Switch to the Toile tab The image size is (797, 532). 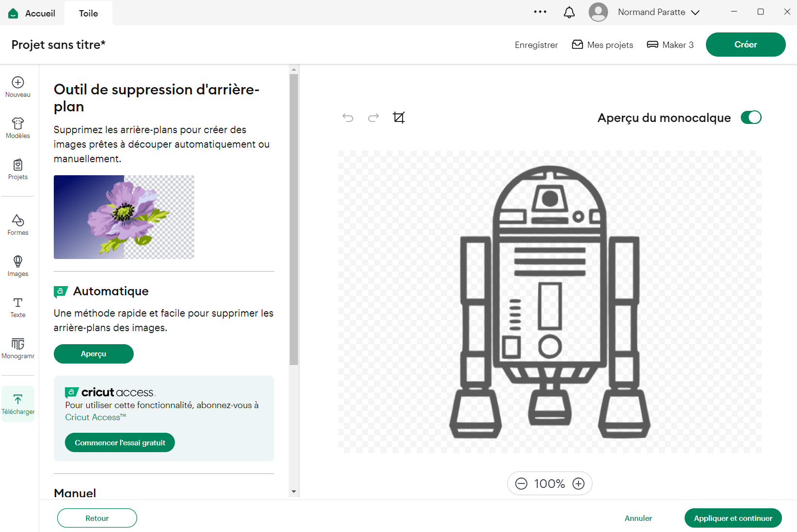click(88, 13)
